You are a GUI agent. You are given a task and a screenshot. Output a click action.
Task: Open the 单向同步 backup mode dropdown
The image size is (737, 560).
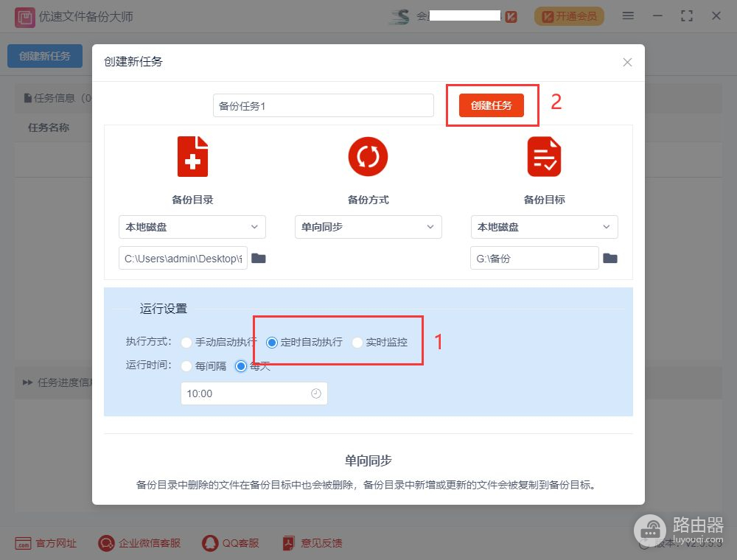coord(368,227)
